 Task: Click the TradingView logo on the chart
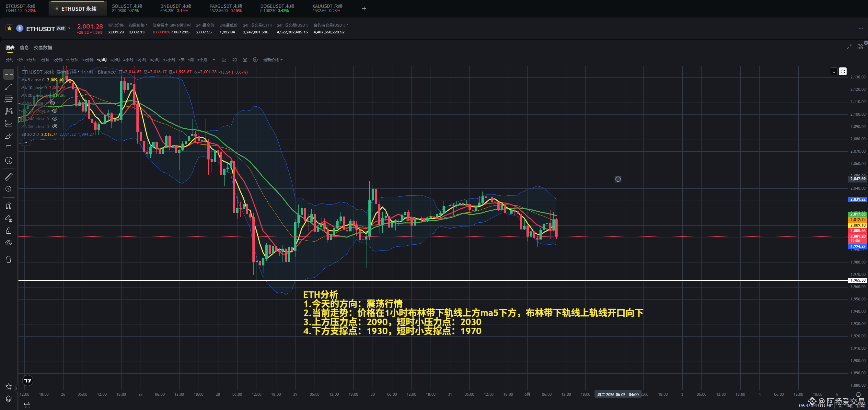tap(28, 380)
